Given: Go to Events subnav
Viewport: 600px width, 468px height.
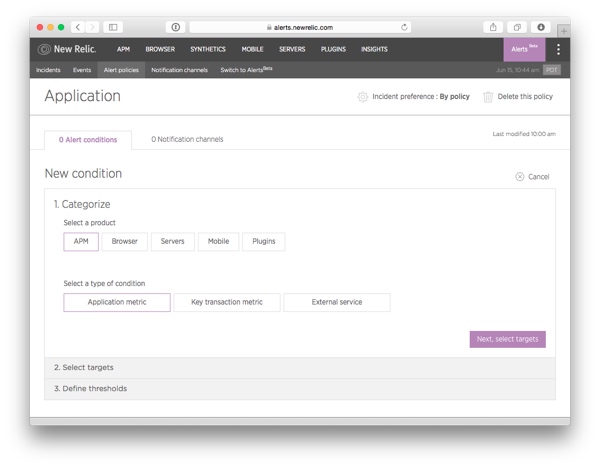Looking at the screenshot, I should click(x=82, y=70).
